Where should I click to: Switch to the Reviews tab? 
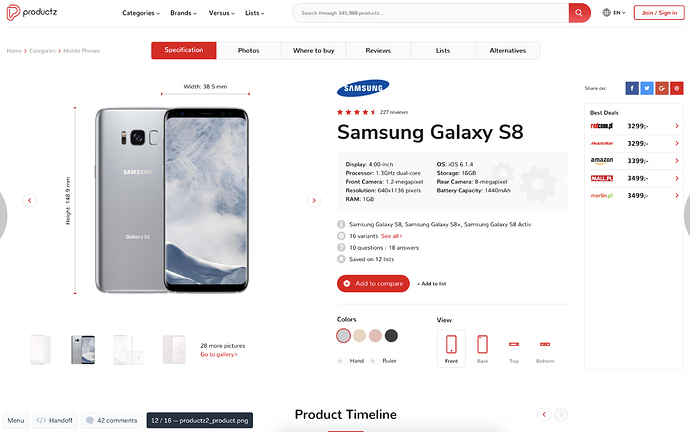[378, 51]
